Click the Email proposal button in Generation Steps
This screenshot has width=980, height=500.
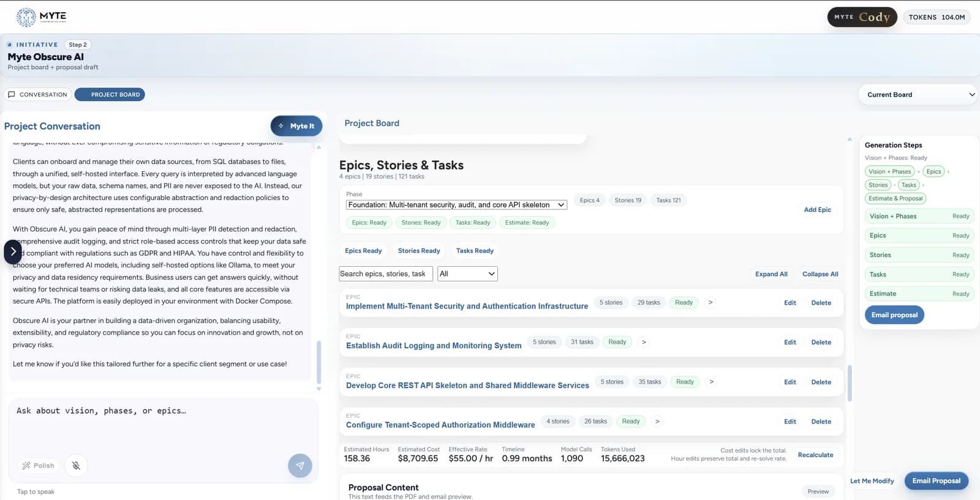[894, 315]
